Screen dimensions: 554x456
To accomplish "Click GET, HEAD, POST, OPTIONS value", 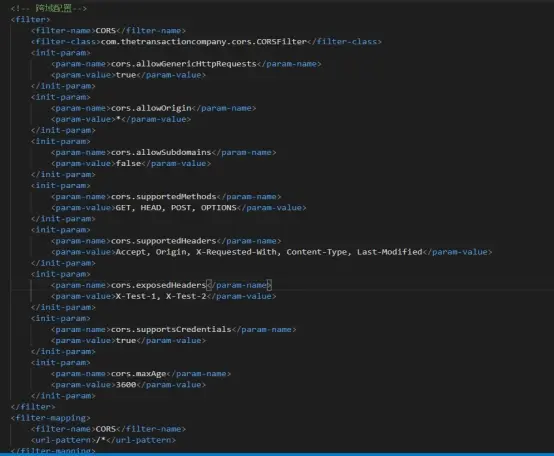I will point(176,208).
